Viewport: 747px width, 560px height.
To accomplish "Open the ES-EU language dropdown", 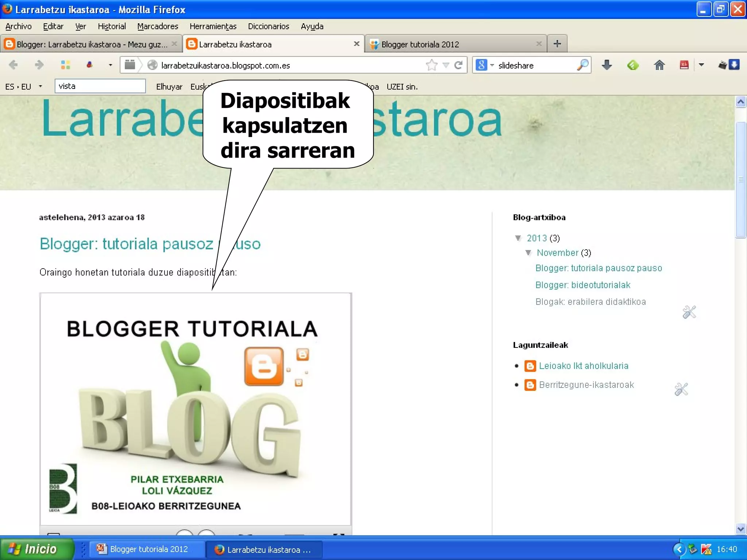I will tap(40, 86).
